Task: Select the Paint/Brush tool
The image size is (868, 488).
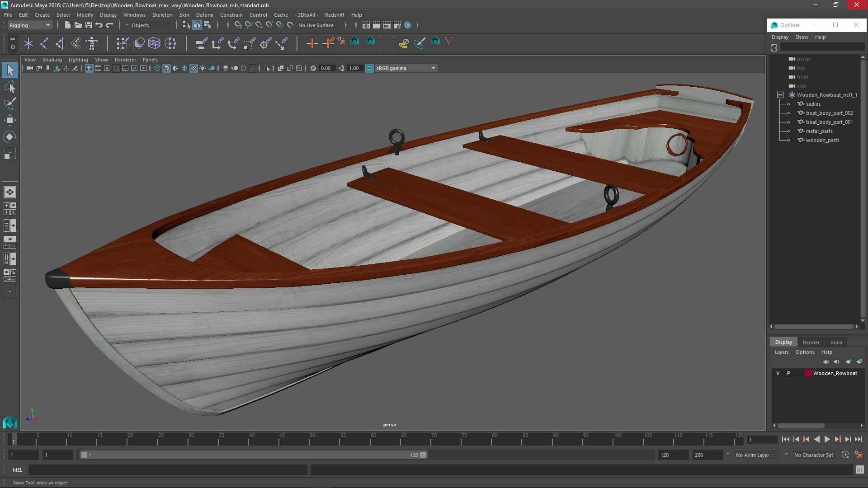Action: click(x=9, y=103)
